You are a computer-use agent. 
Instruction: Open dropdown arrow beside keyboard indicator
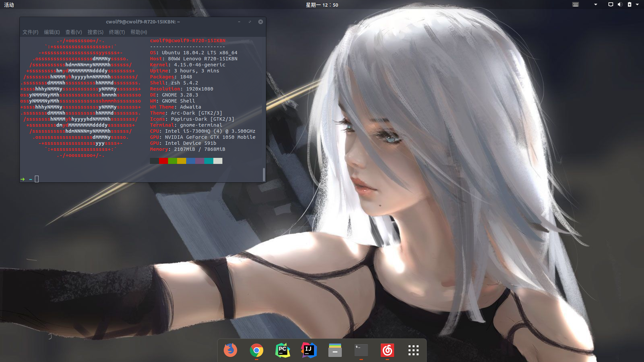(596, 5)
